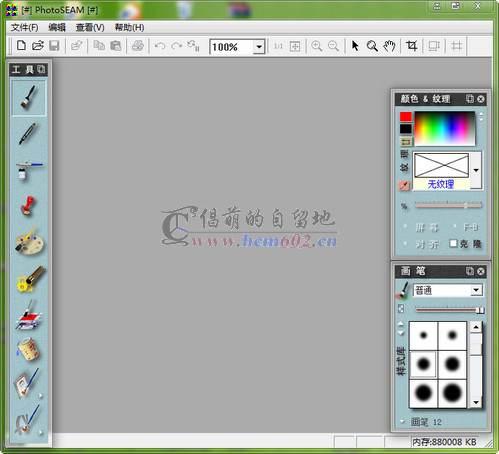
Task: Click the fit-to-window toolbar icon
Action: pos(295,46)
